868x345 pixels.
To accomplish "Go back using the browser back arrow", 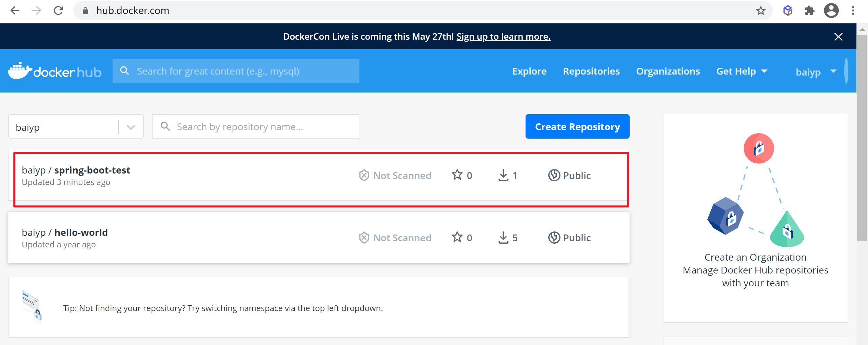I will click(15, 11).
